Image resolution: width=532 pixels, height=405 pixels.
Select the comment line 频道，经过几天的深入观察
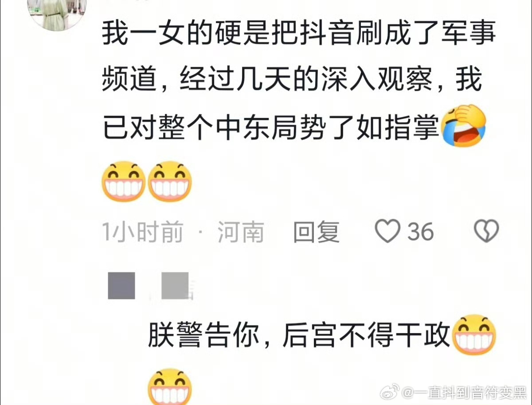[293, 80]
